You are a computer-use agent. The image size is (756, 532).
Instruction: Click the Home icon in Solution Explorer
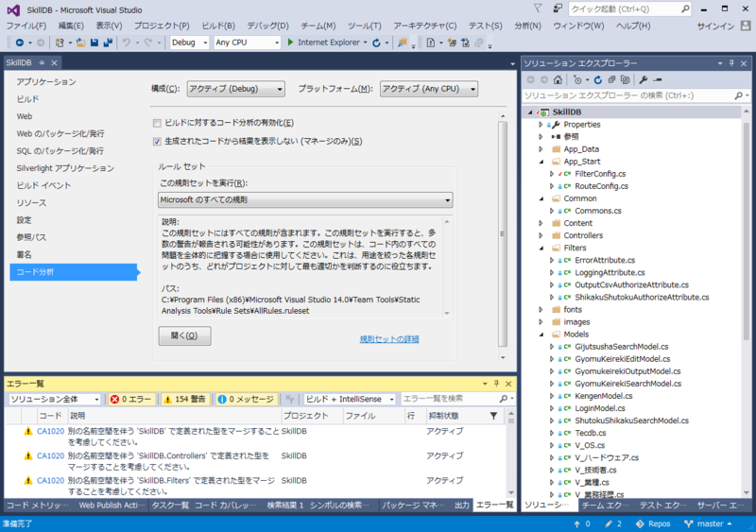(558, 80)
